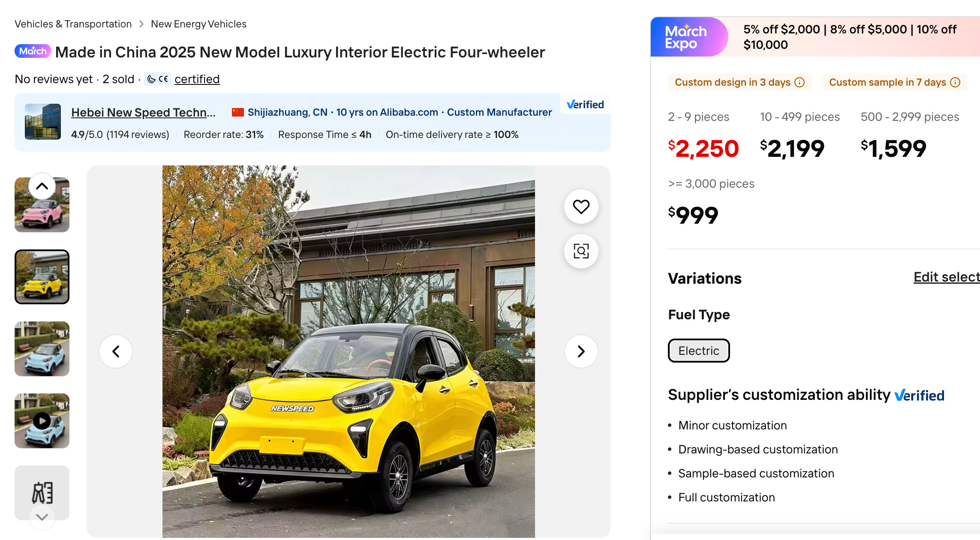The image size is (980, 540).
Task: Open info icon for Custom sample in 7 days
Action: coord(955,82)
